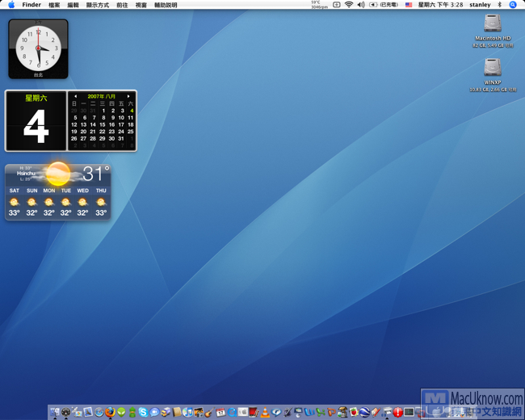Click the 59°C temperature monitor in menu bar
This screenshot has height=420, width=525.
click(319, 5)
